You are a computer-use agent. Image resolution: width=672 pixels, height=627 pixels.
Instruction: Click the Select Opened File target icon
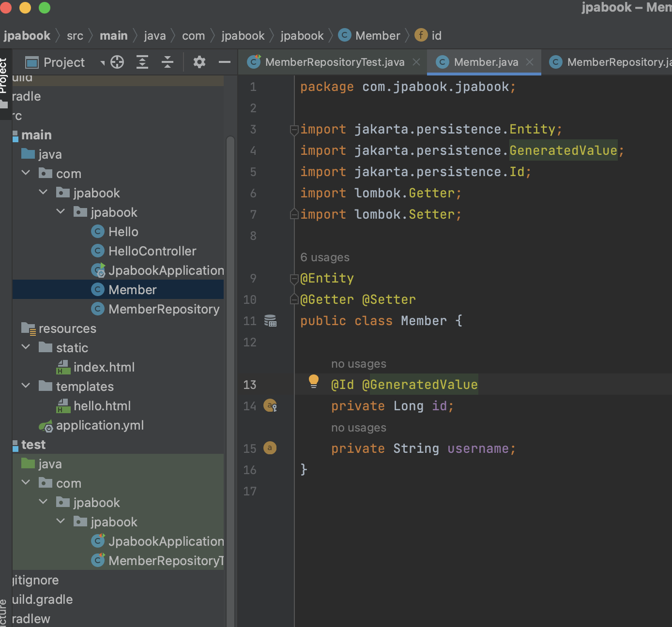(117, 62)
